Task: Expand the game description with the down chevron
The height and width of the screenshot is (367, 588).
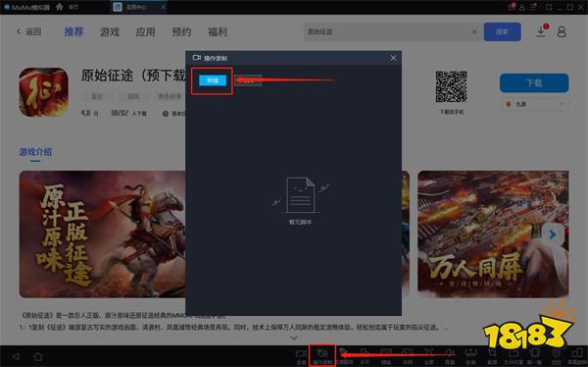Action: pos(294,339)
